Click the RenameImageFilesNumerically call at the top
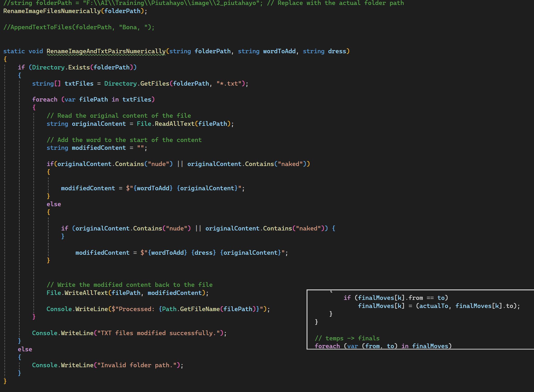The width and height of the screenshot is (534, 392). coord(52,11)
